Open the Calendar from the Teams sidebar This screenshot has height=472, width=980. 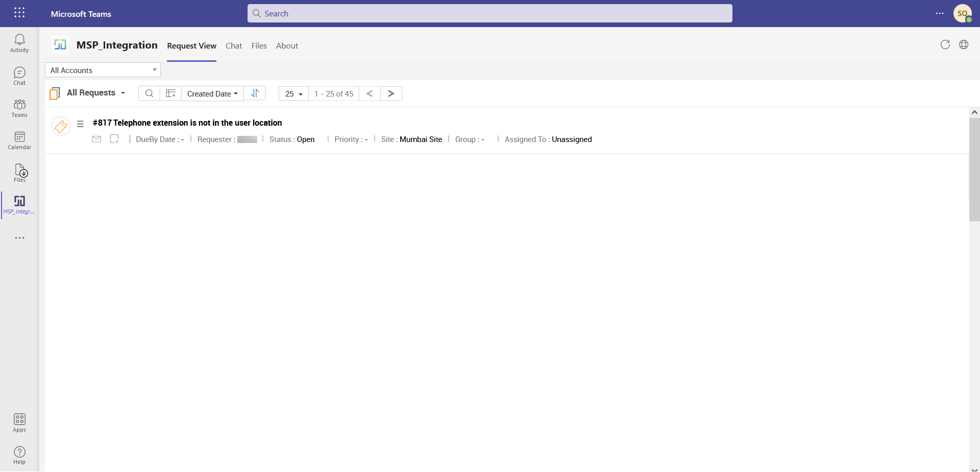(19, 140)
